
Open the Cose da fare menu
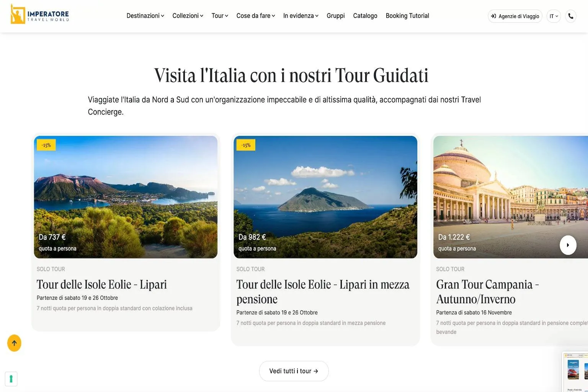255,16
